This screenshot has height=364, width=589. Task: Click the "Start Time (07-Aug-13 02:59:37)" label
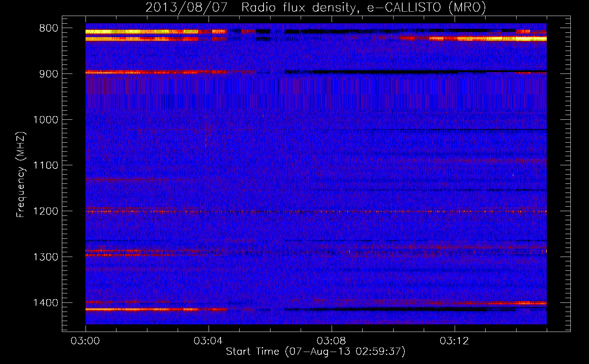[x=316, y=352]
